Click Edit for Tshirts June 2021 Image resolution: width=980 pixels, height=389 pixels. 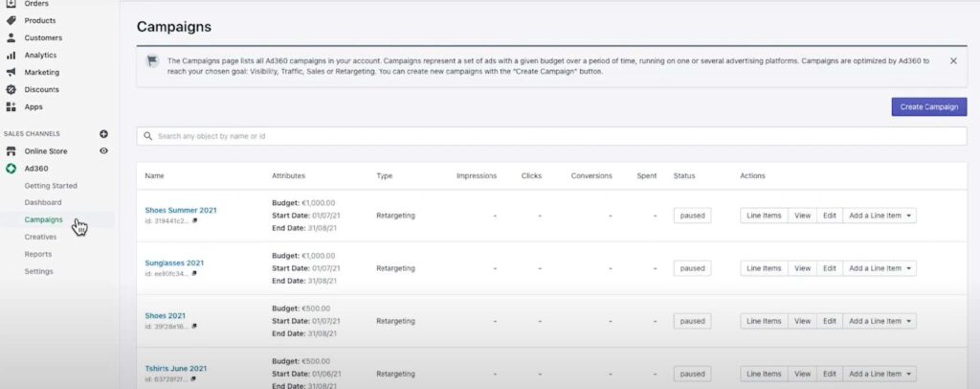pyautogui.click(x=830, y=374)
